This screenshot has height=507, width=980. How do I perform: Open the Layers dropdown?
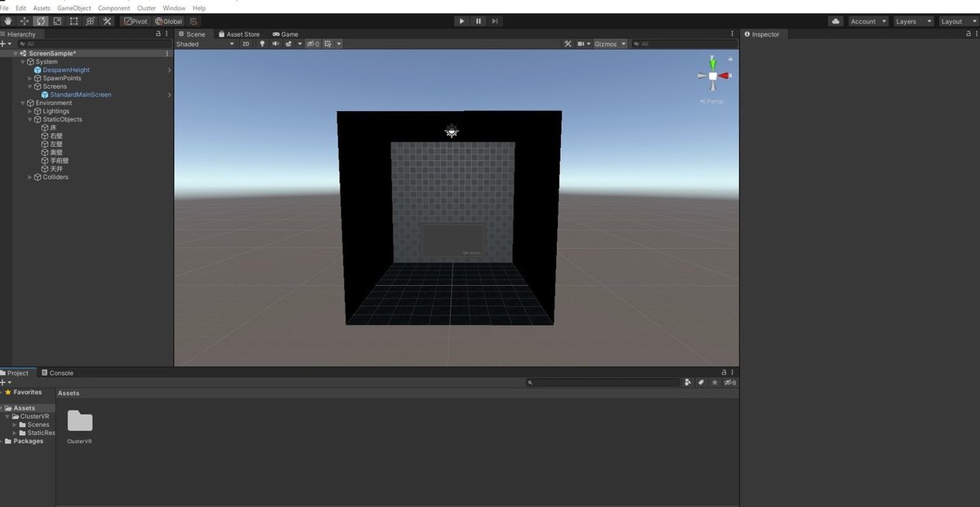pyautogui.click(x=912, y=21)
